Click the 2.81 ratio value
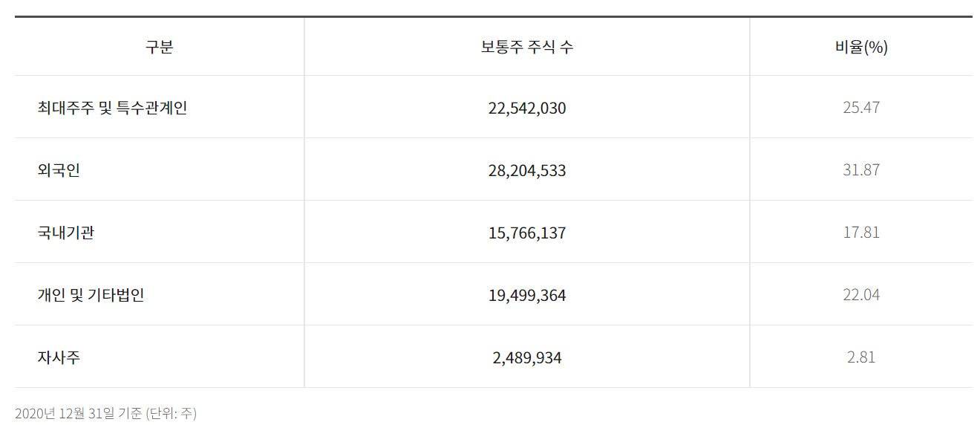 [x=861, y=357]
